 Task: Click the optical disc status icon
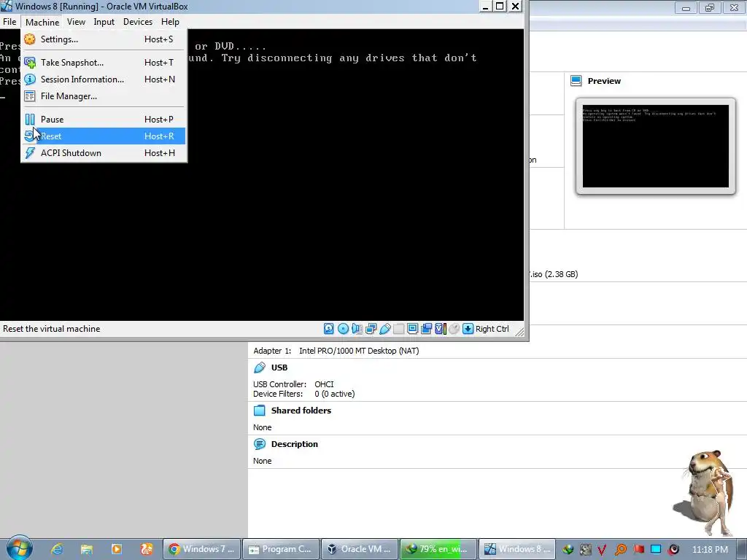[343, 329]
